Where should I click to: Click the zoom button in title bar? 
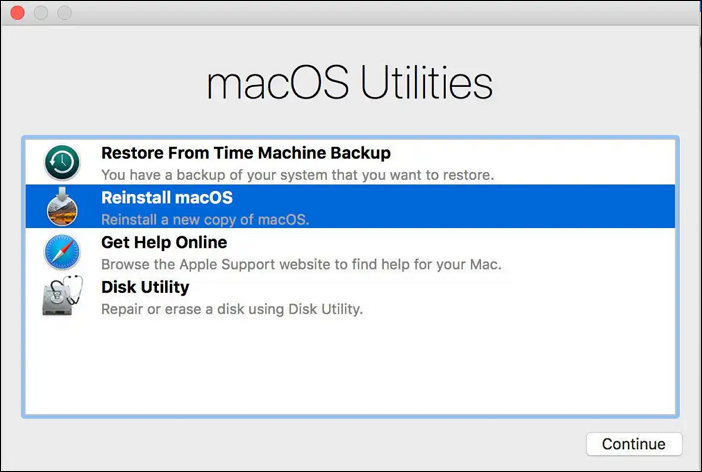[65, 14]
